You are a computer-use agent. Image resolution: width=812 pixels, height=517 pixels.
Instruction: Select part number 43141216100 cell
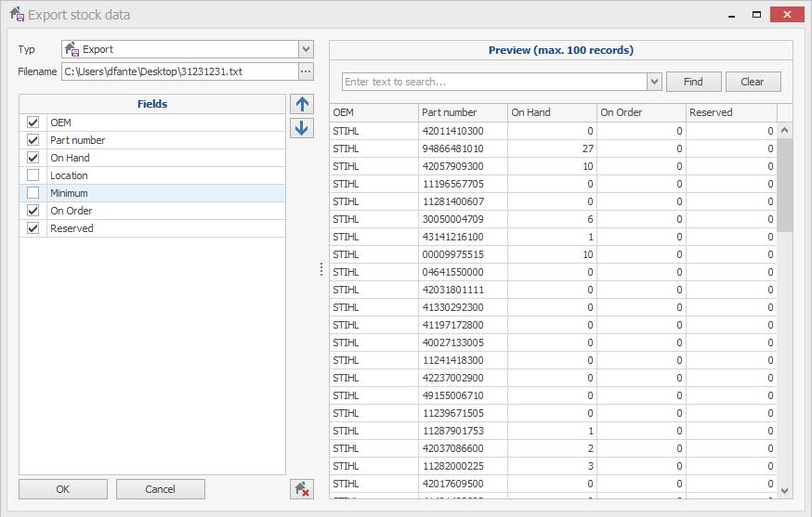[463, 237]
